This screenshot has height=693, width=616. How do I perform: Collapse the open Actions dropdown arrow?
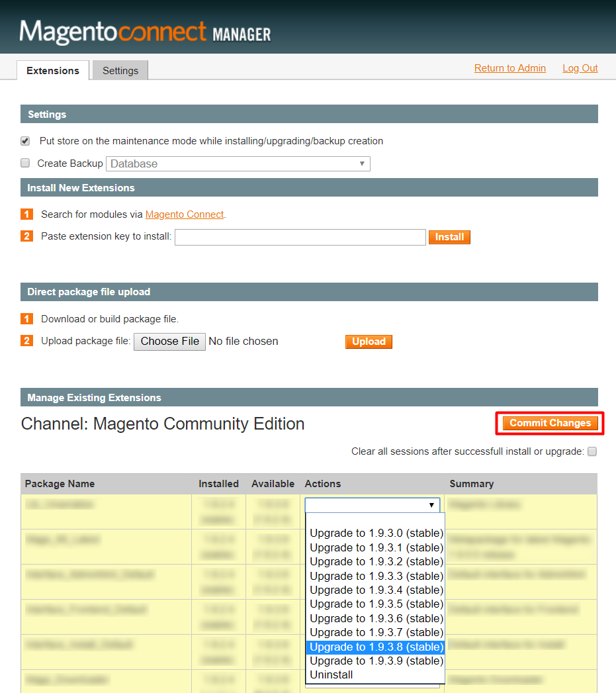tap(431, 505)
